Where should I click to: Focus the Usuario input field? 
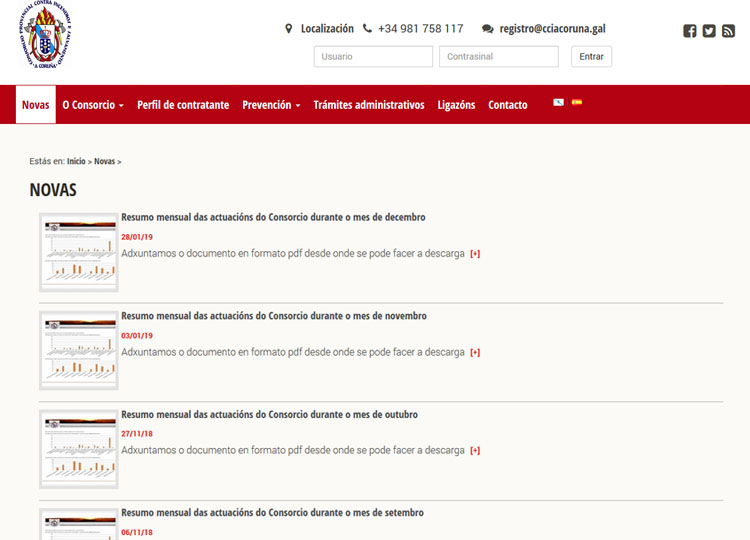pyautogui.click(x=374, y=56)
